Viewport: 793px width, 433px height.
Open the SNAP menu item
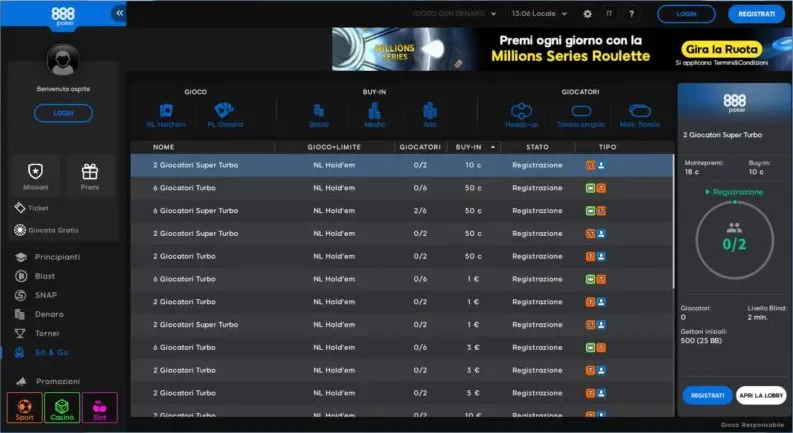36,295
